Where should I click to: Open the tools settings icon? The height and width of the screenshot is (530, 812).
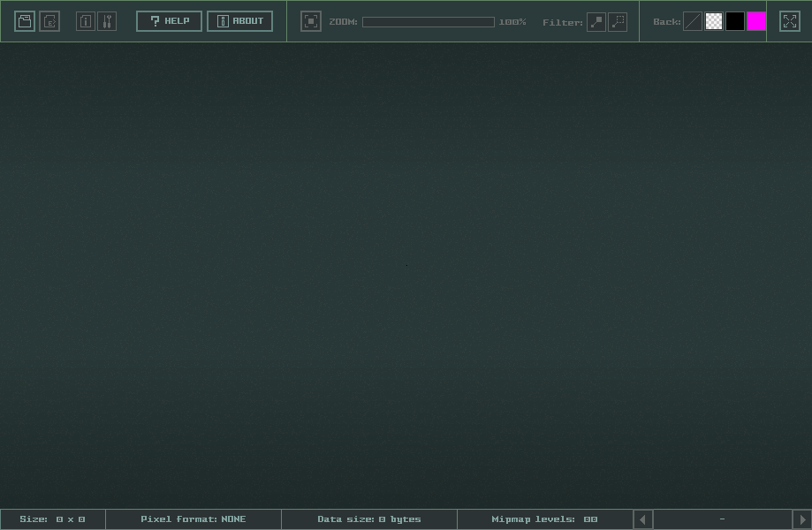107,21
